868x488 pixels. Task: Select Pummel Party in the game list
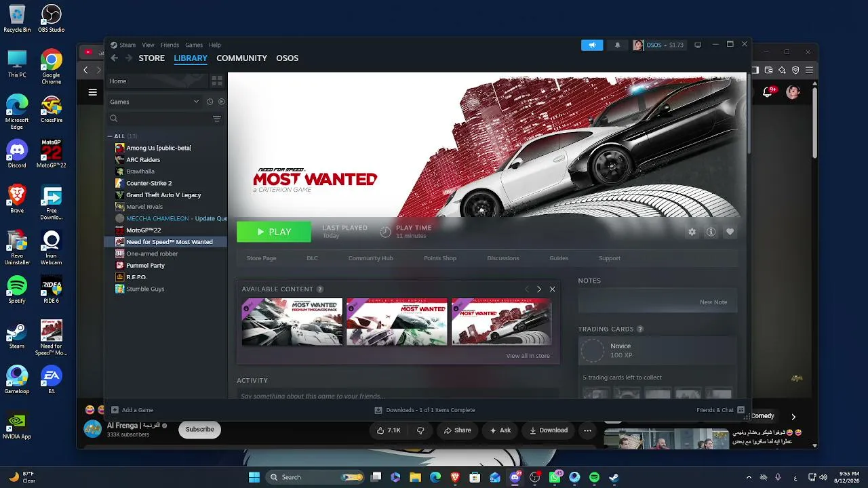tap(166, 266)
